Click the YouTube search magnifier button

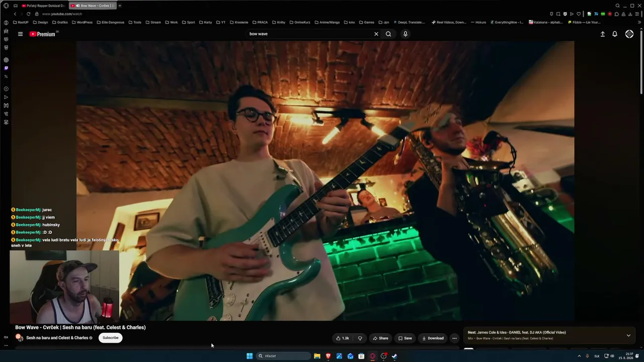(388, 34)
